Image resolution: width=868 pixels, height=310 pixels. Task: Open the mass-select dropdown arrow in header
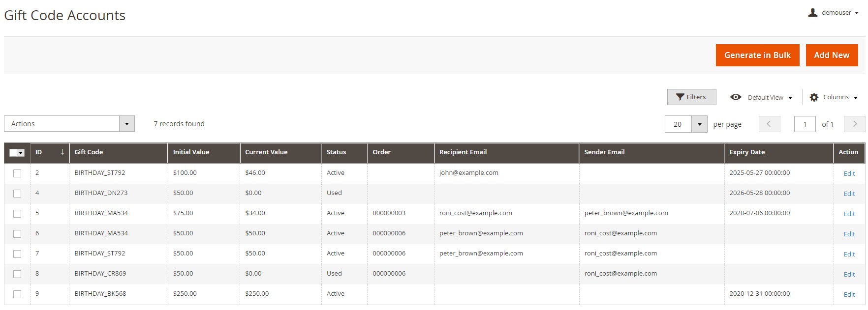click(x=21, y=153)
